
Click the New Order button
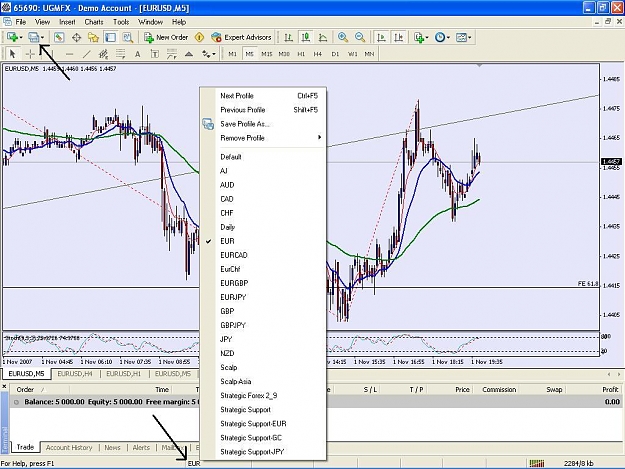tap(166, 37)
